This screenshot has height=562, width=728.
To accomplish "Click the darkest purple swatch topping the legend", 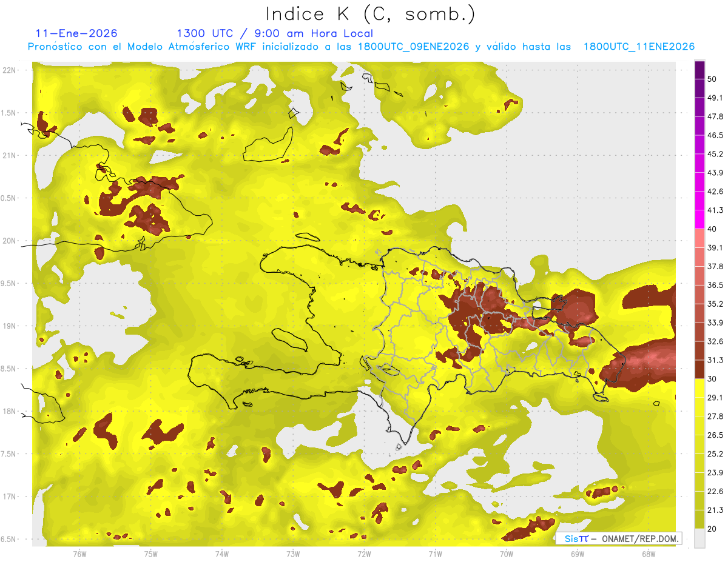I will (699, 70).
